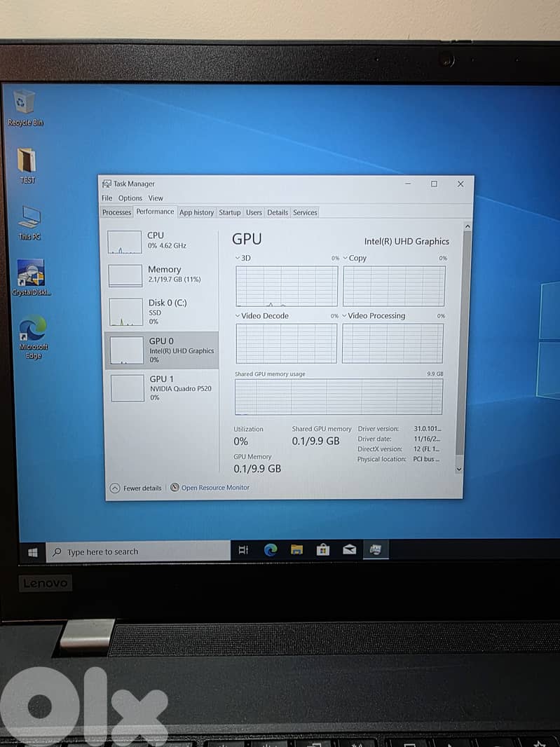Click the scrollbar up arrow in GPU pane

pos(467,226)
